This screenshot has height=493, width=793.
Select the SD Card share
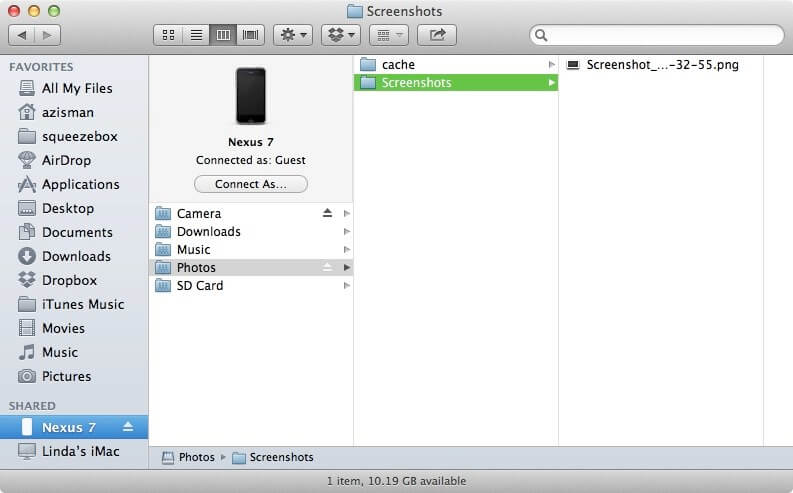click(x=251, y=286)
